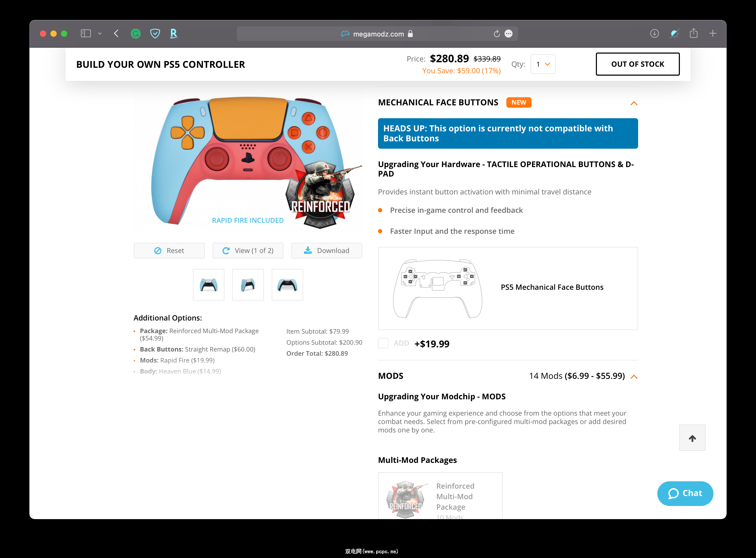Open the Qty dropdown
Viewport: 756px width, 558px height.
click(x=543, y=64)
